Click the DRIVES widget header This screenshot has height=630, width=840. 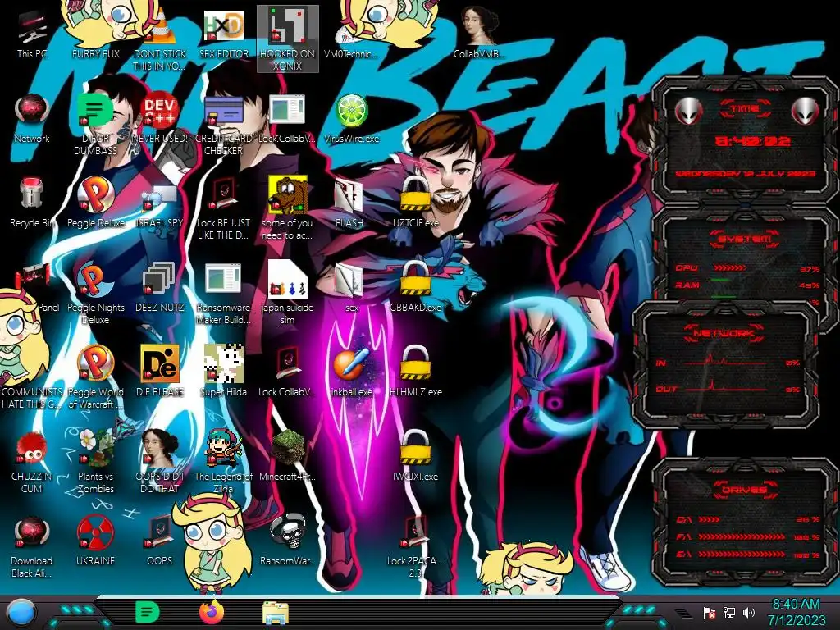click(744, 489)
